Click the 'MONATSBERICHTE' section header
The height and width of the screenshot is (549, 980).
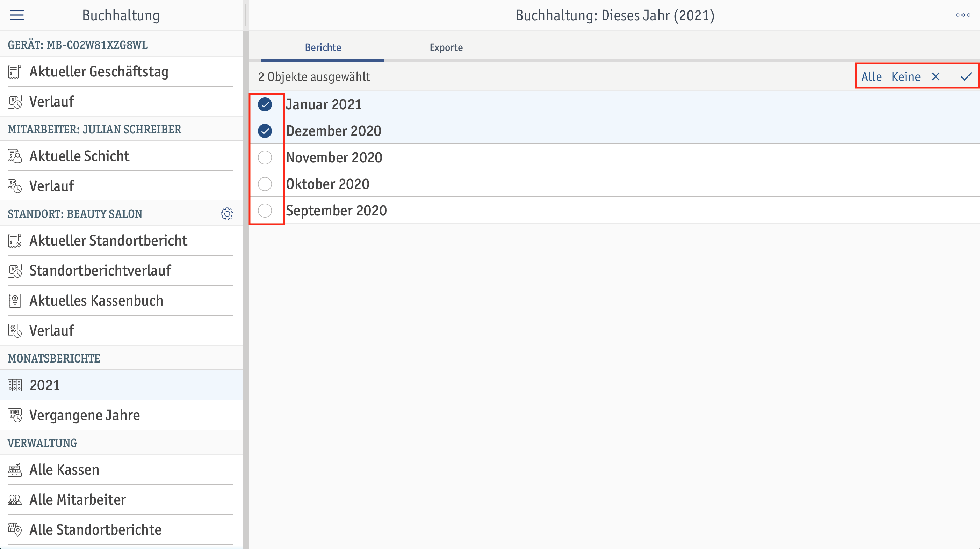pyautogui.click(x=54, y=358)
